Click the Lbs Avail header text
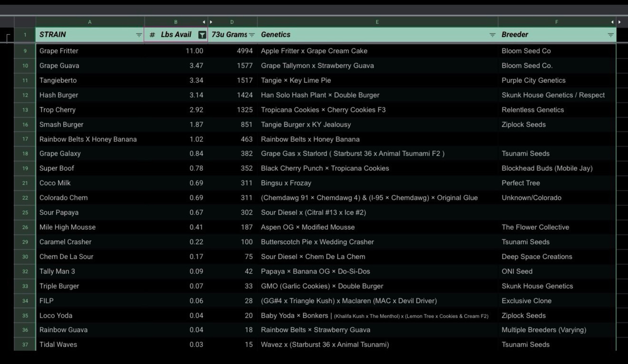The image size is (628, 364). tap(176, 35)
